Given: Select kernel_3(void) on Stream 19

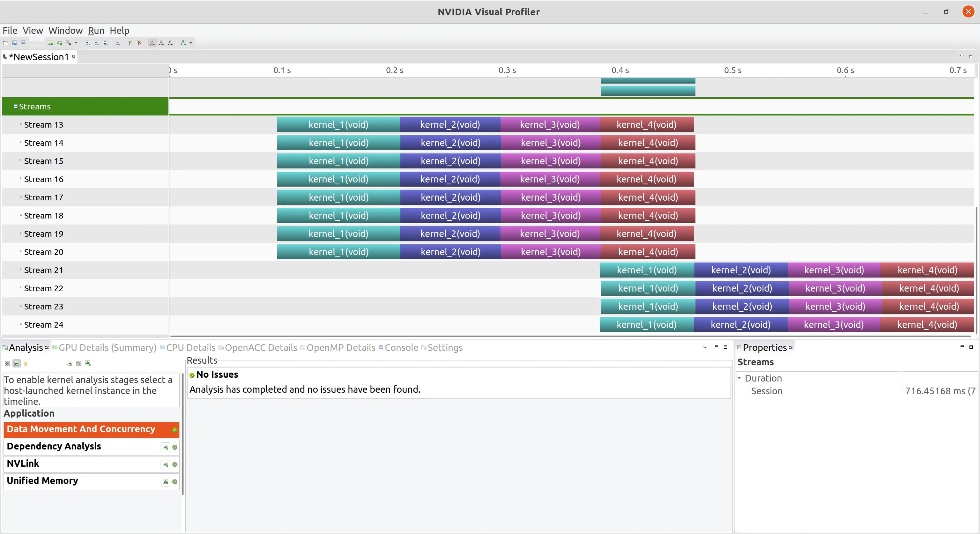Looking at the screenshot, I should point(550,234).
